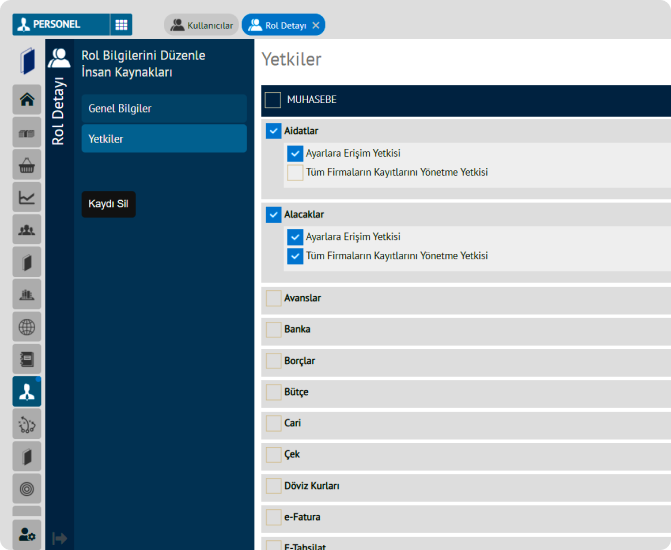671x550 pixels.
Task: Uncheck the Aidatlar checkbox
Action: point(274,131)
